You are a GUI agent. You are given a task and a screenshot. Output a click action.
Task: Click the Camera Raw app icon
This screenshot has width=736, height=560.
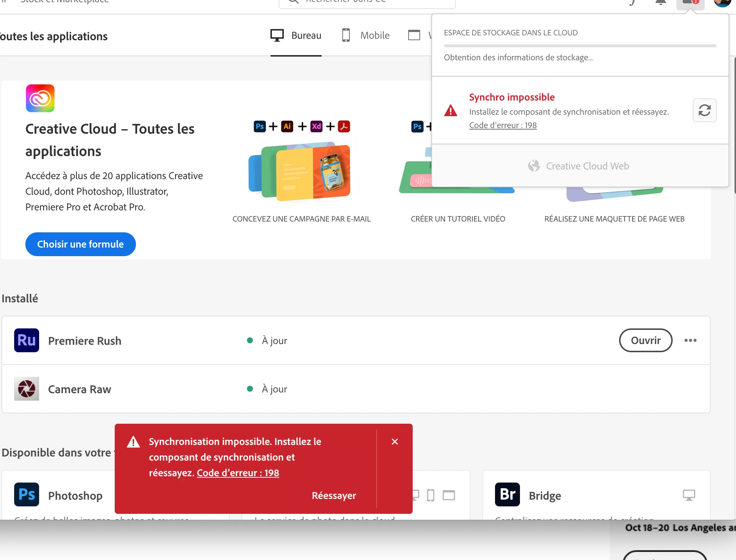(x=26, y=389)
